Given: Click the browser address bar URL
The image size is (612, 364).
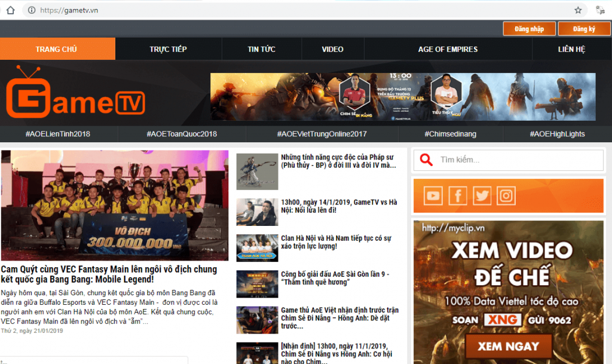Looking at the screenshot, I should [x=69, y=10].
